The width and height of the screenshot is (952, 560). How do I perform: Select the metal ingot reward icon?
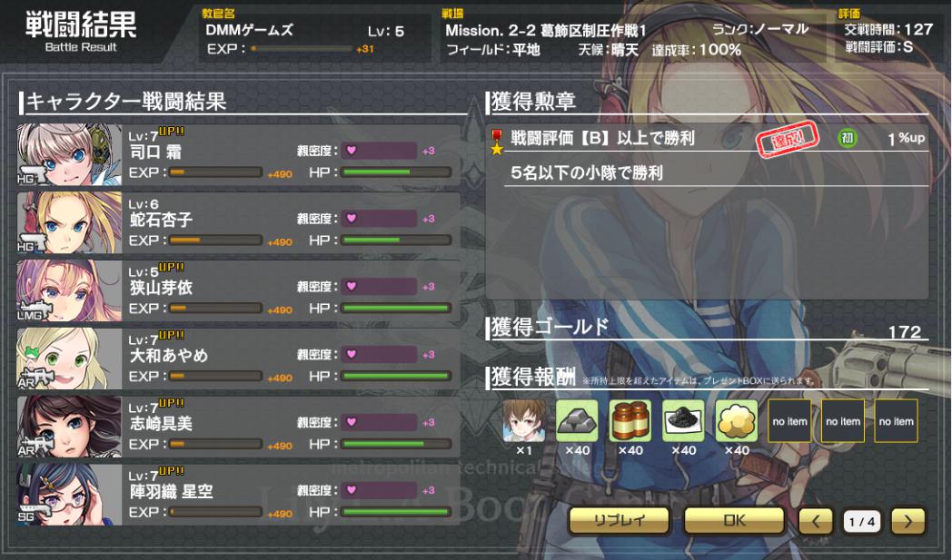tap(577, 420)
